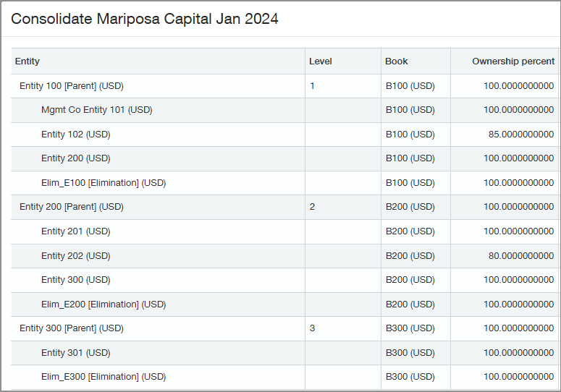Select the Mgmt Co Entity 101 row
The height and width of the screenshot is (392, 561).
(96, 110)
